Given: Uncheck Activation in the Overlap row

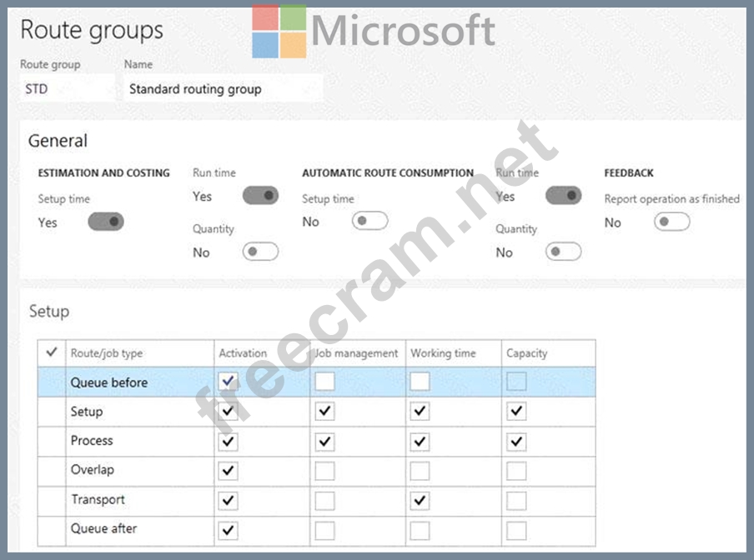Looking at the screenshot, I should 228,471.
